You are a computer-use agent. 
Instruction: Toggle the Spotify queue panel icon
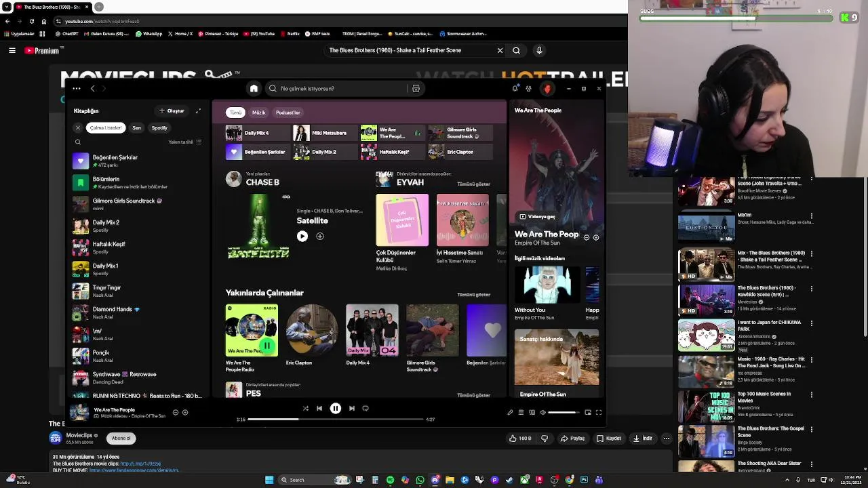pos(521,413)
